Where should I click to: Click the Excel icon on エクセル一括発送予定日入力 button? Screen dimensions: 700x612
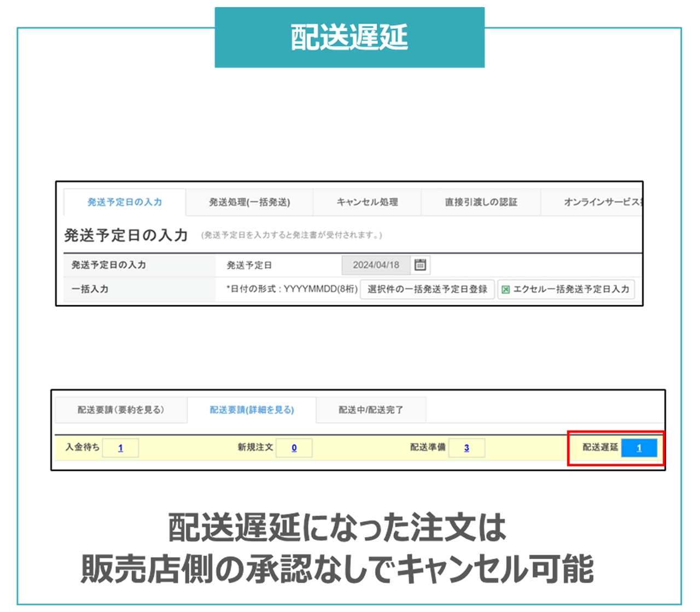506,290
